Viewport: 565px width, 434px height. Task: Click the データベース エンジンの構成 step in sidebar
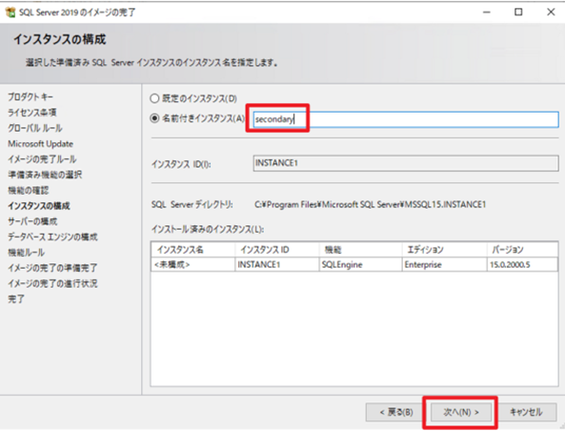[53, 236]
